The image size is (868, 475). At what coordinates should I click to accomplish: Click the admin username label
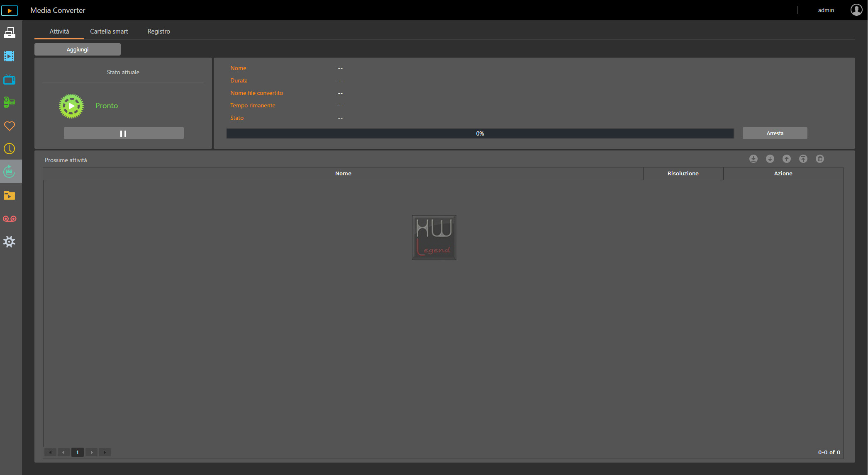826,10
